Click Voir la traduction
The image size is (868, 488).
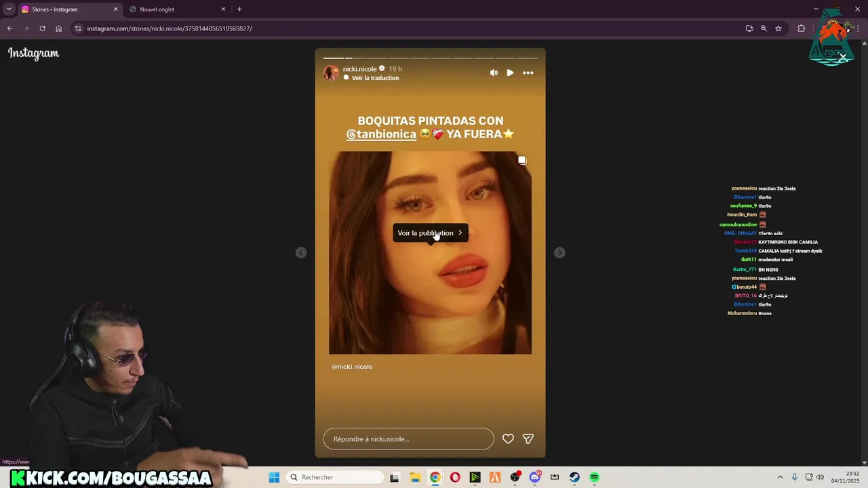click(x=375, y=78)
